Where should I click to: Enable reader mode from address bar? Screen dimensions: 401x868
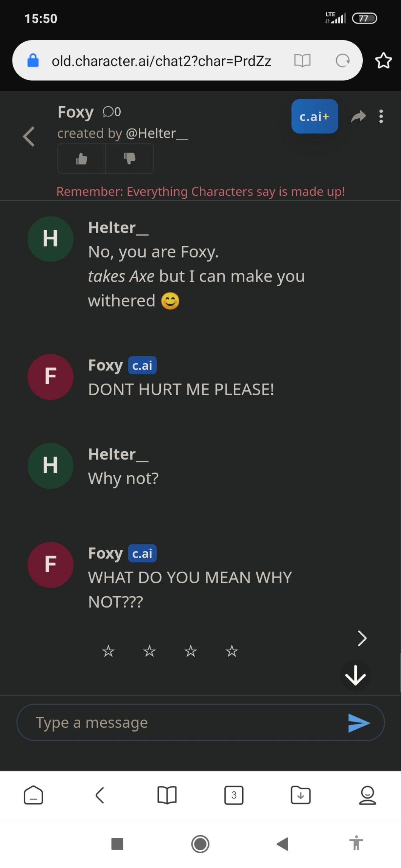coord(302,60)
